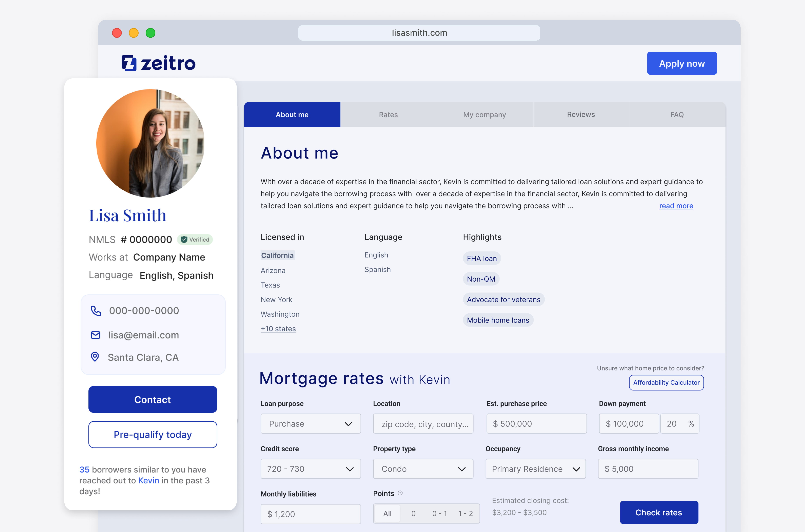
Task: Open the Loan purpose dropdown
Action: [x=311, y=424]
